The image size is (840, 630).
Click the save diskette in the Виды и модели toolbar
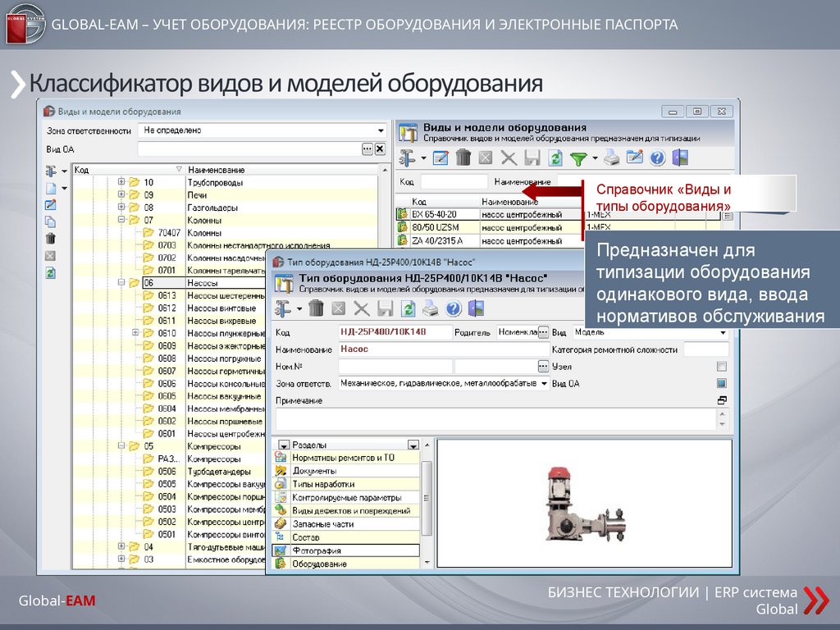click(532, 158)
